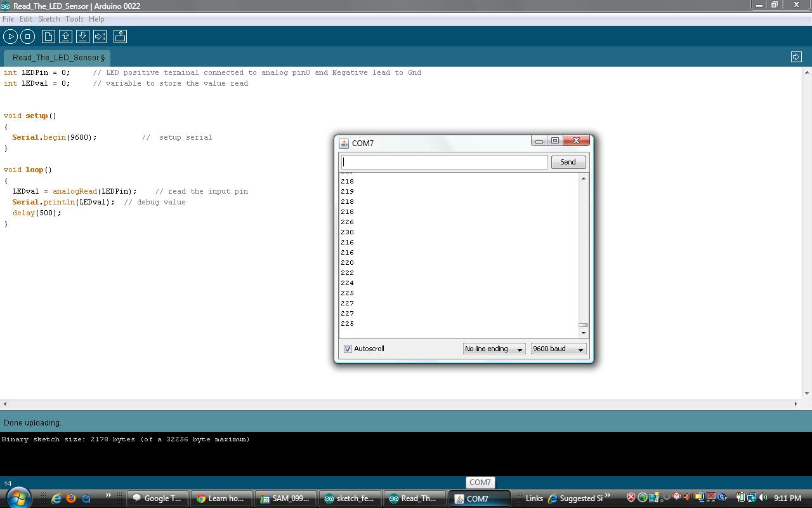Click the serial value 230
Viewport: 812px width, 508px height.
point(347,232)
